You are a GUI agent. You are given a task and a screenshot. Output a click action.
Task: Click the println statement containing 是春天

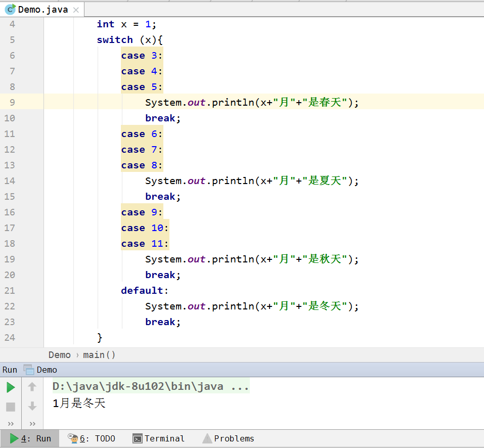tap(252, 103)
